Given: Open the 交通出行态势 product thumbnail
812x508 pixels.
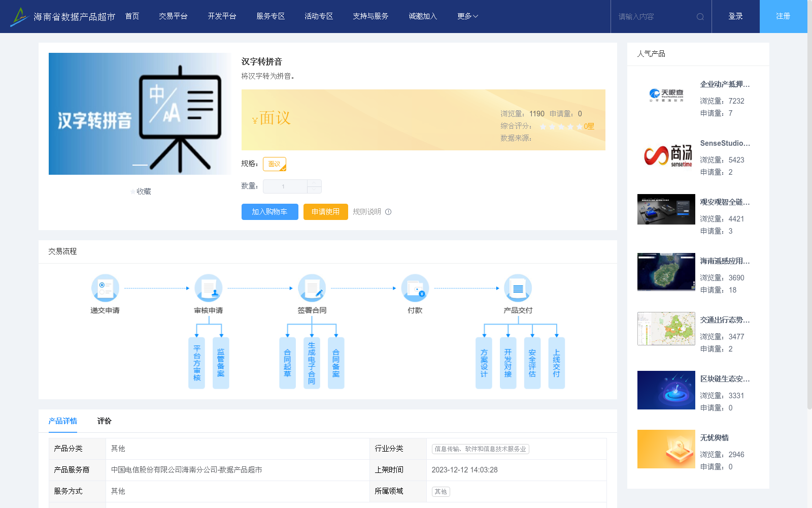Looking at the screenshot, I should tap(666, 329).
